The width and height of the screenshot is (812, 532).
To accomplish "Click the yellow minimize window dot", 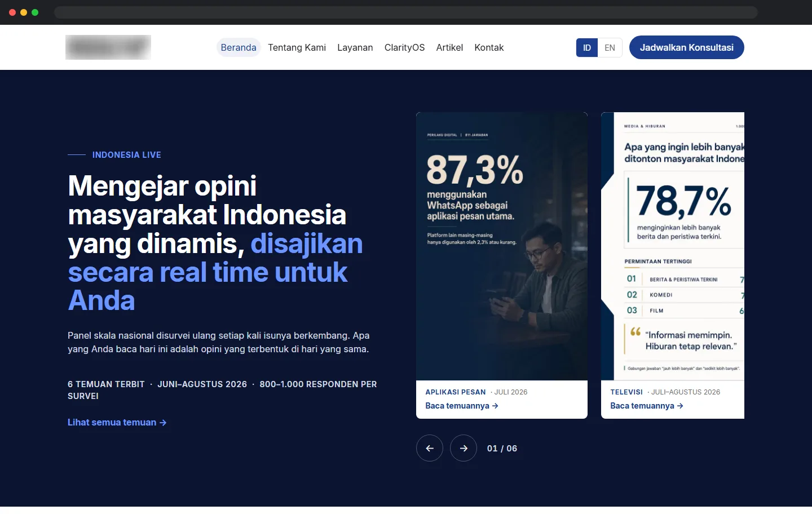I will 24,12.
